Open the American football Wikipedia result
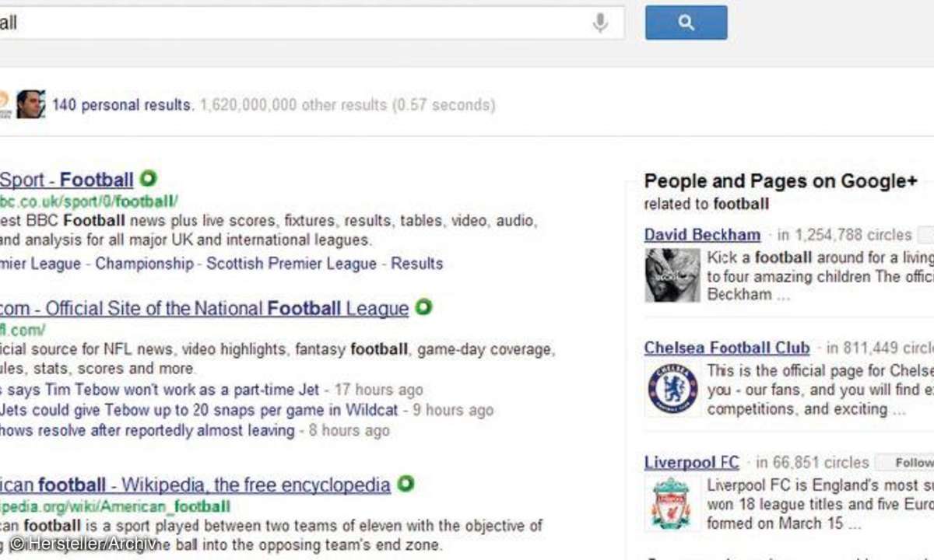The width and height of the screenshot is (934, 560). point(195,485)
